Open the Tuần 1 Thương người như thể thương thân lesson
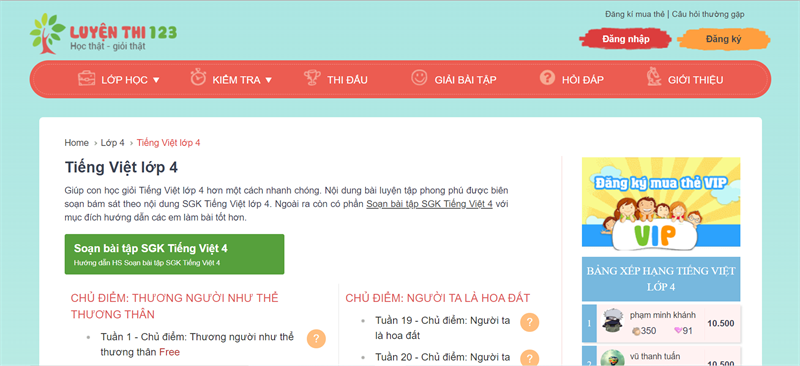 tap(197, 345)
